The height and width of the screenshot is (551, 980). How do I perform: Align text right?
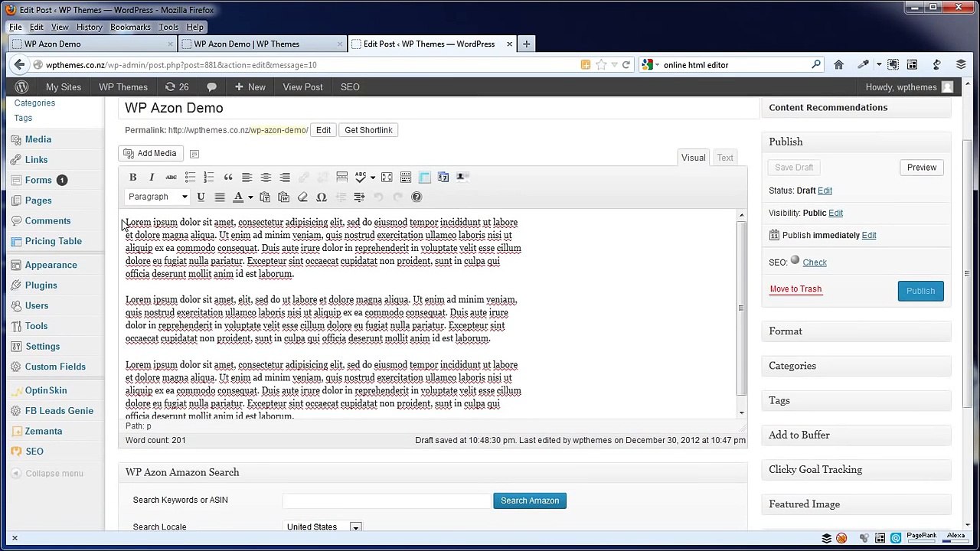[285, 177]
